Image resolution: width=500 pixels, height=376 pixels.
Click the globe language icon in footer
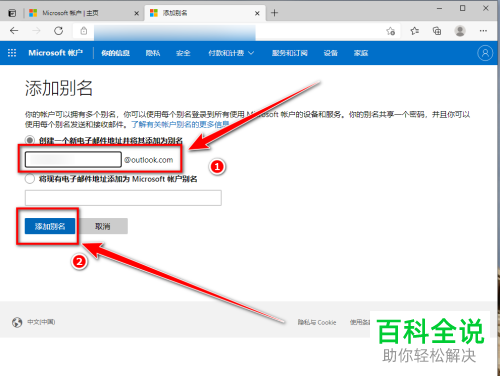[17, 322]
